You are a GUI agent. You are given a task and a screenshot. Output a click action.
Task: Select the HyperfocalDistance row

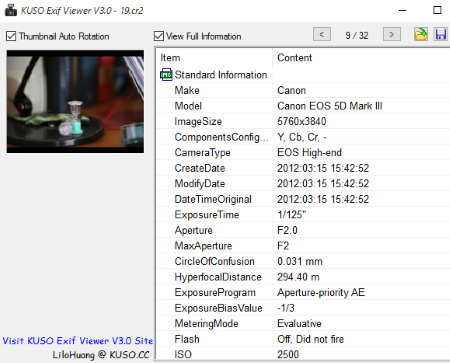pyautogui.click(x=303, y=277)
